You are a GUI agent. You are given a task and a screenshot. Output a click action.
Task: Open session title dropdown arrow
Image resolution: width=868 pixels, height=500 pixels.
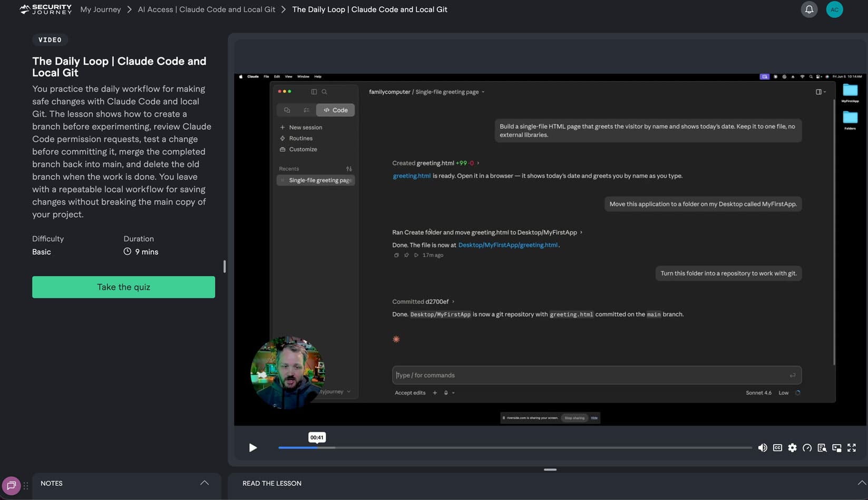483,92
